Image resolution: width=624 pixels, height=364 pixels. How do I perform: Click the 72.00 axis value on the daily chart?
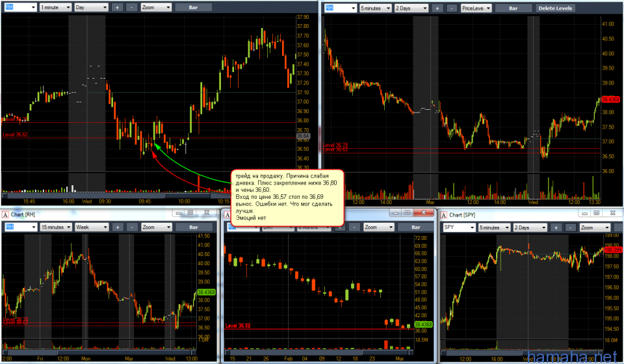coord(421,238)
